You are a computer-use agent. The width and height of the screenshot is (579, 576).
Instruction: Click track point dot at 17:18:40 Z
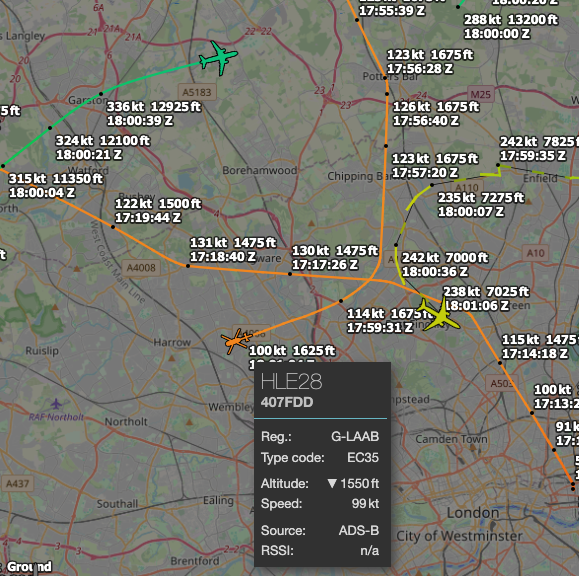click(188, 266)
